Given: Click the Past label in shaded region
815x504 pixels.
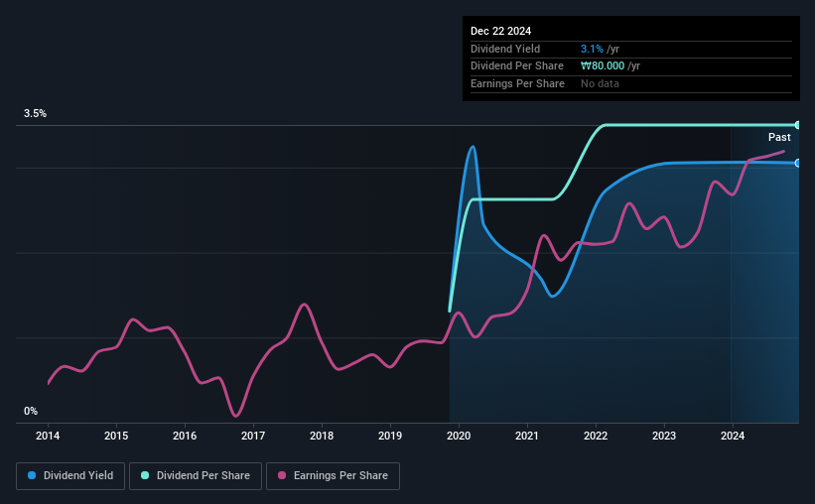Looking at the screenshot, I should (x=779, y=137).
